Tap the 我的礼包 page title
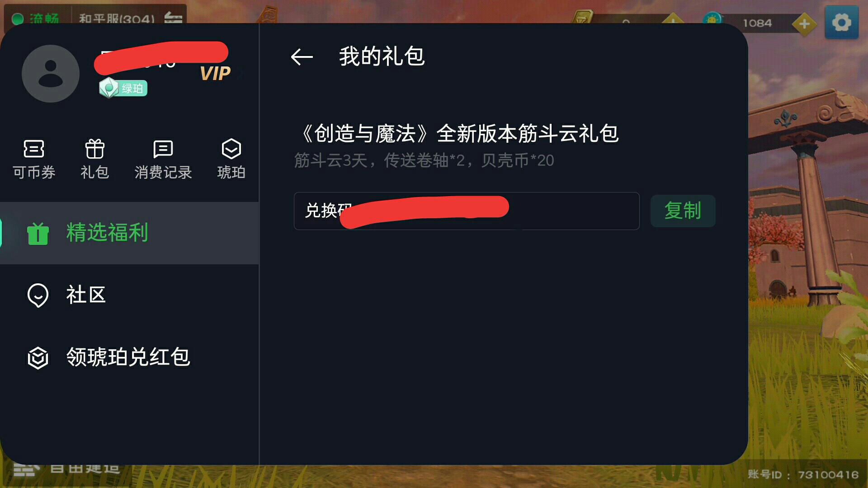This screenshot has height=488, width=868. 382,56
